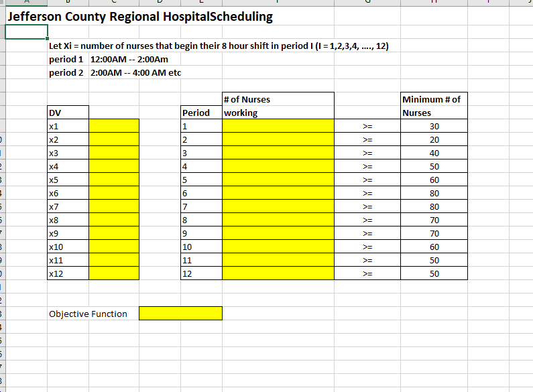
Task: Select the minimum value "60" for period 5
Action: pyautogui.click(x=434, y=180)
